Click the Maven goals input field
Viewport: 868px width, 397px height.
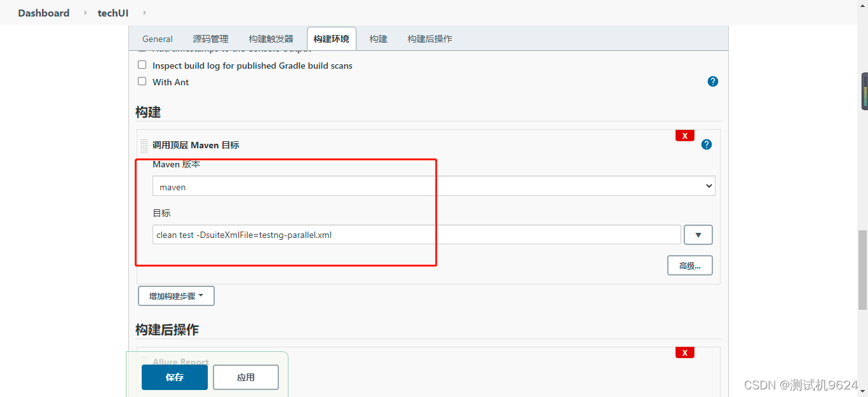pyautogui.click(x=417, y=235)
